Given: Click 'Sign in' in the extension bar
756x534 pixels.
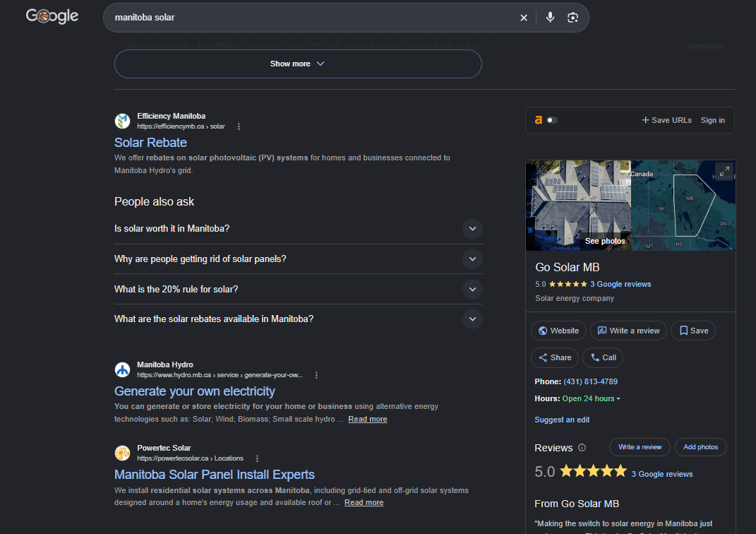Looking at the screenshot, I should tap(713, 120).
